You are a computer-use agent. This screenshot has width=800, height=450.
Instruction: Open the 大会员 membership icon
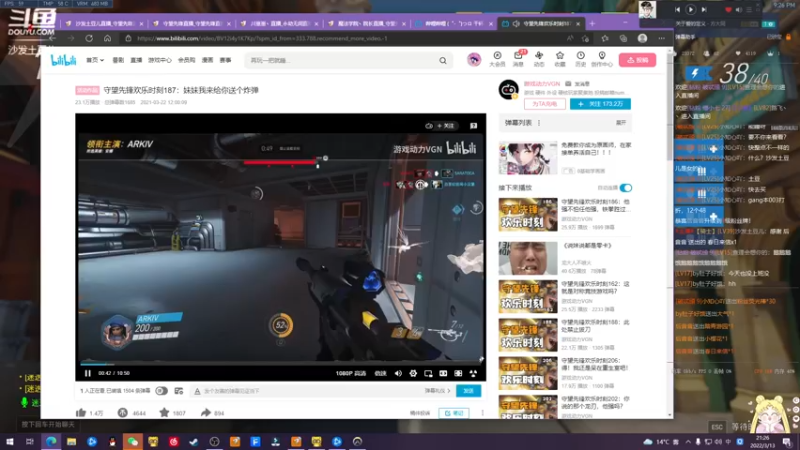coord(497,59)
